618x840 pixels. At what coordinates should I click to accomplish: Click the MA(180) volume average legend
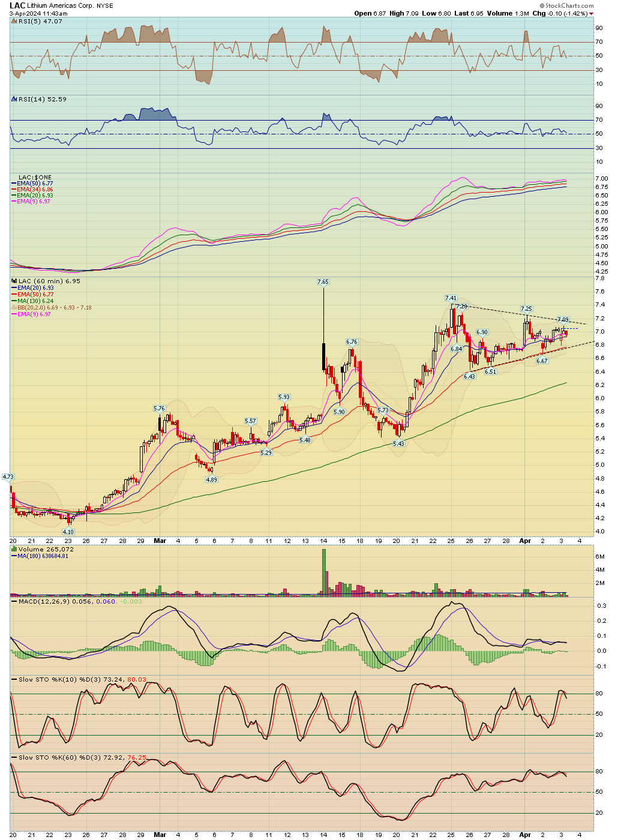42,556
